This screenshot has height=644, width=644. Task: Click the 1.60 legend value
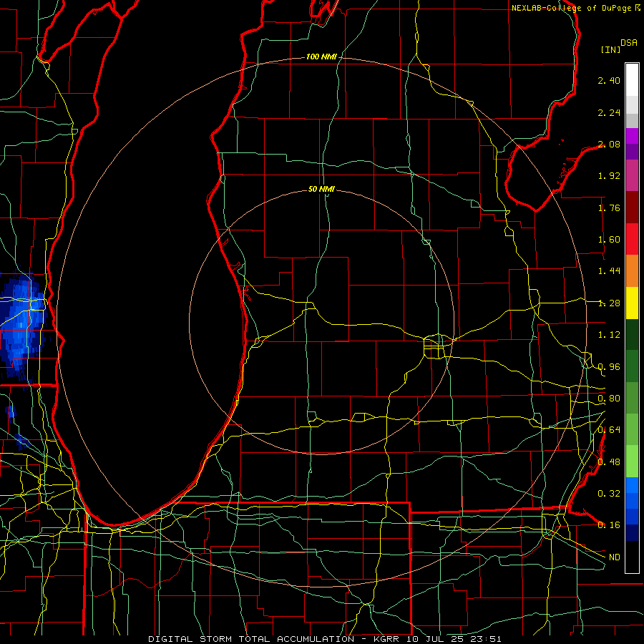pyautogui.click(x=609, y=240)
